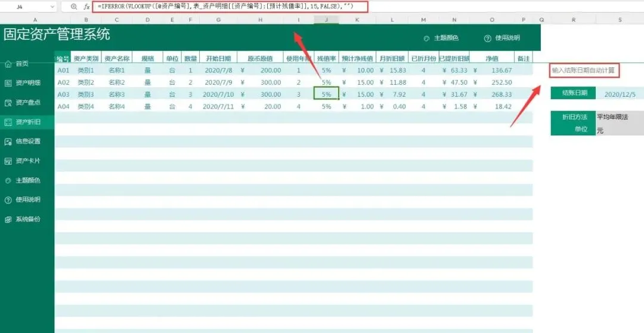Click the 主题颜色 palette icon in header
The width and height of the screenshot is (644, 333).
(x=426, y=38)
